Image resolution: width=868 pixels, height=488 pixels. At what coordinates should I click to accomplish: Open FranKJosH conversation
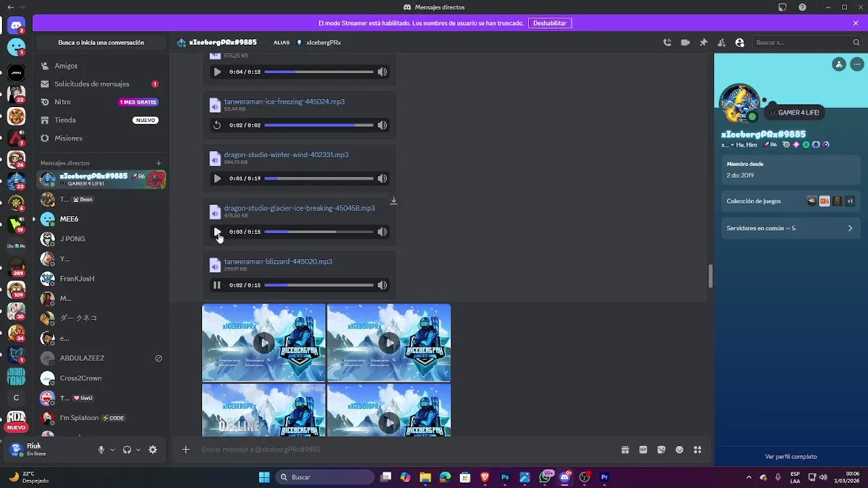pyautogui.click(x=102, y=279)
